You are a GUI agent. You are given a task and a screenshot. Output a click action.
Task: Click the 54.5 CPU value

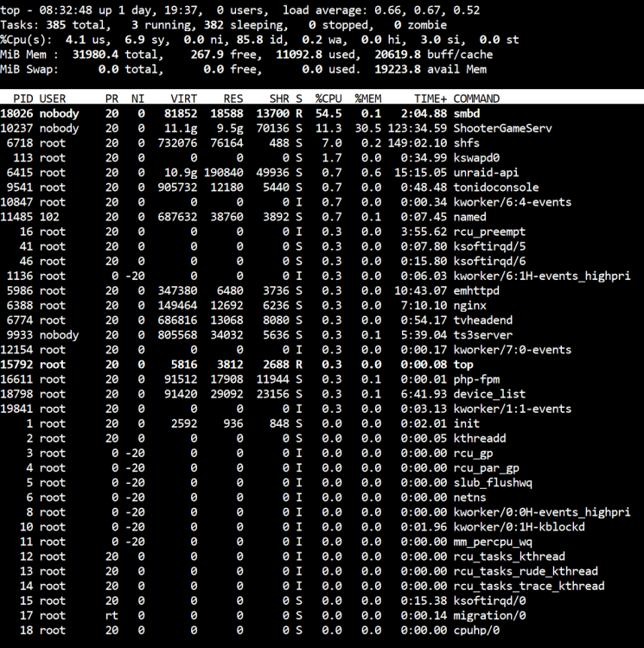point(328,114)
